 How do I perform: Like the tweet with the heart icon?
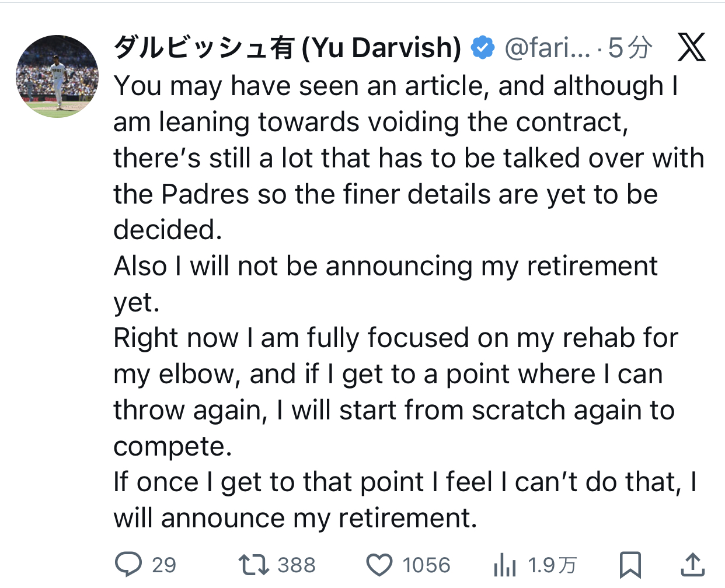pos(379,565)
